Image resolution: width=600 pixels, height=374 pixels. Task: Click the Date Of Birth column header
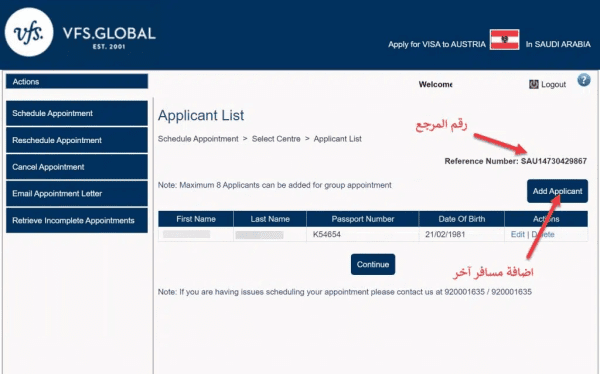pos(462,219)
